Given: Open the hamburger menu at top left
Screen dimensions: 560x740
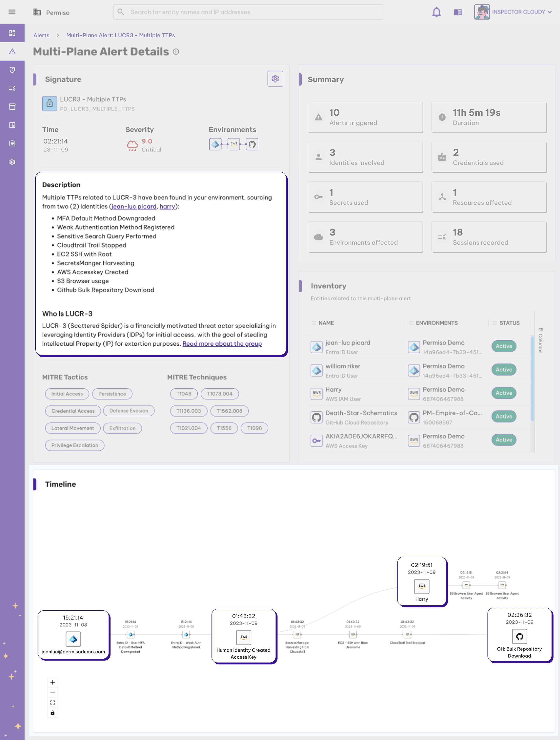Looking at the screenshot, I should (12, 12).
